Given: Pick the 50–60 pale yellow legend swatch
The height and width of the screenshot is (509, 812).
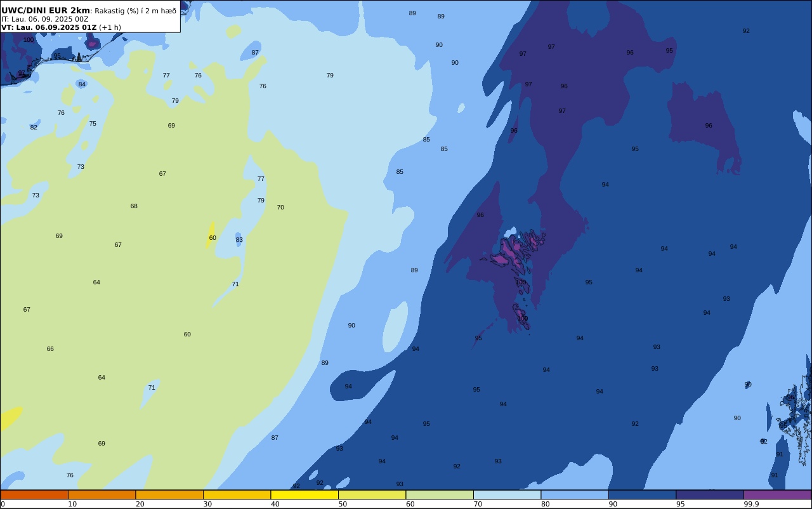Looking at the screenshot, I should point(372,494).
